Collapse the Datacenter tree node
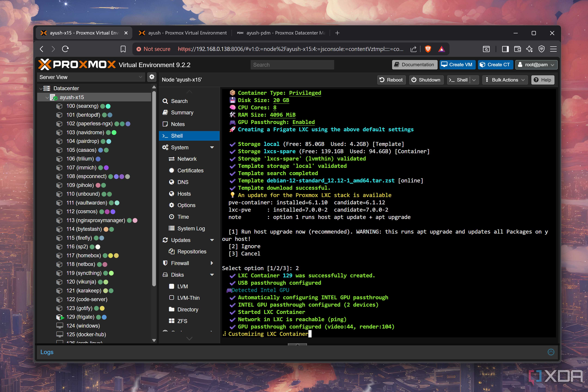Screen dimensions: 588x392 point(41,88)
